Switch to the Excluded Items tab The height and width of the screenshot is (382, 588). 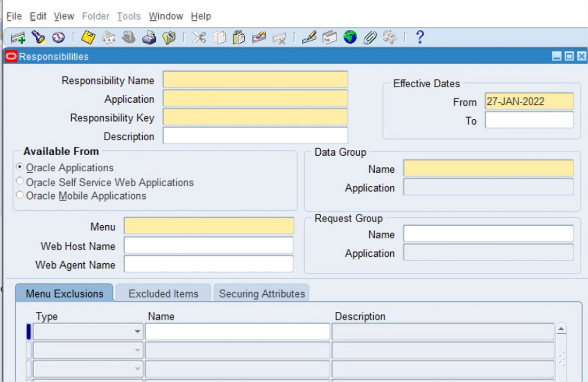(x=163, y=294)
